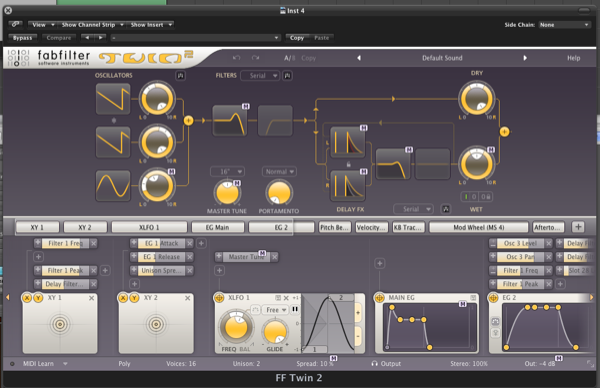This screenshot has height=388, width=600.
Task: Pause the XLFO 1 with pause button
Action: tap(295, 309)
